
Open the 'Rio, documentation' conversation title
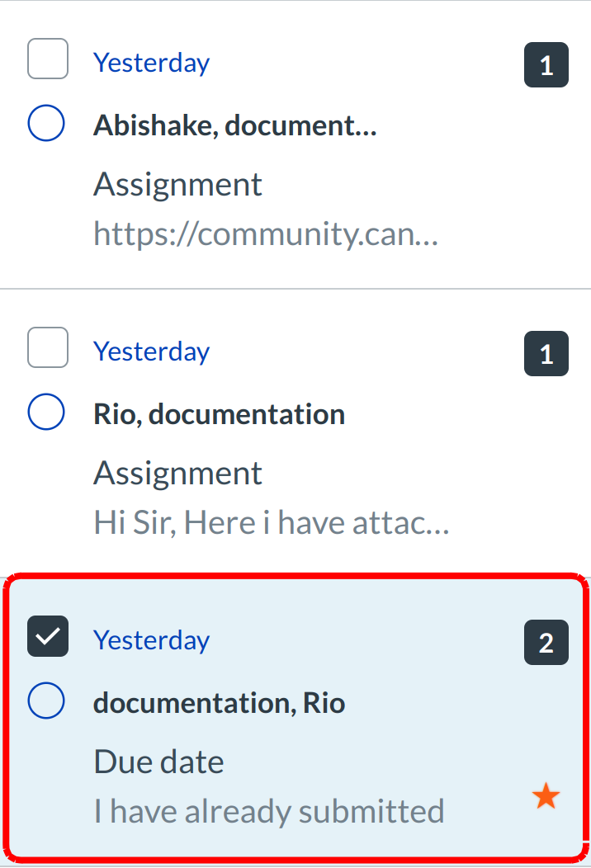point(219,414)
